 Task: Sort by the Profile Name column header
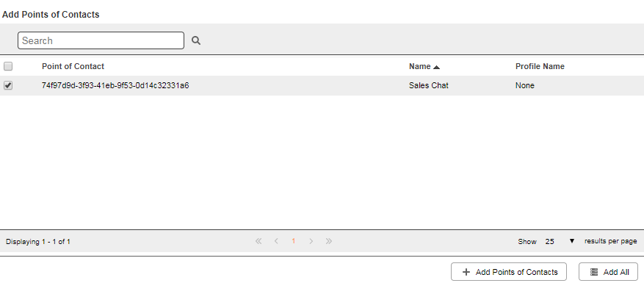point(540,66)
